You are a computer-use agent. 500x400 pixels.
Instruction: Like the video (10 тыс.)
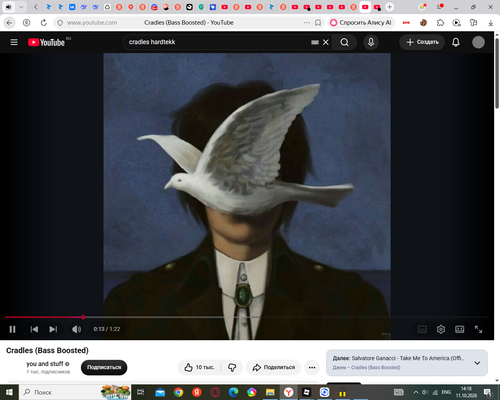pos(199,367)
